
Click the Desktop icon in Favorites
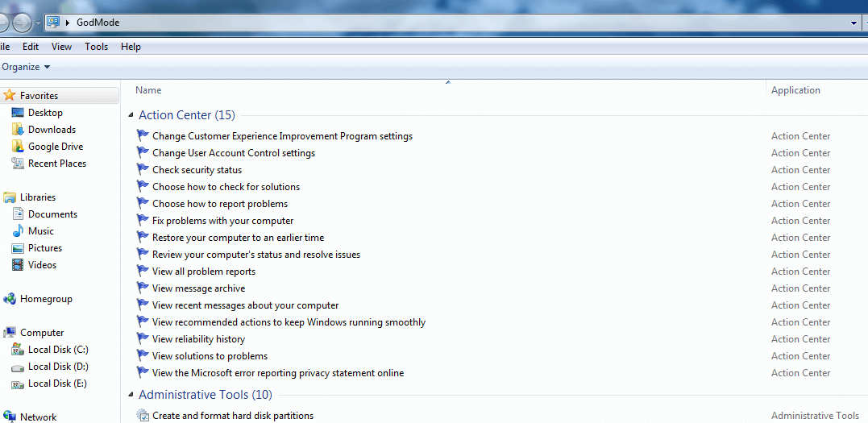pyautogui.click(x=18, y=112)
